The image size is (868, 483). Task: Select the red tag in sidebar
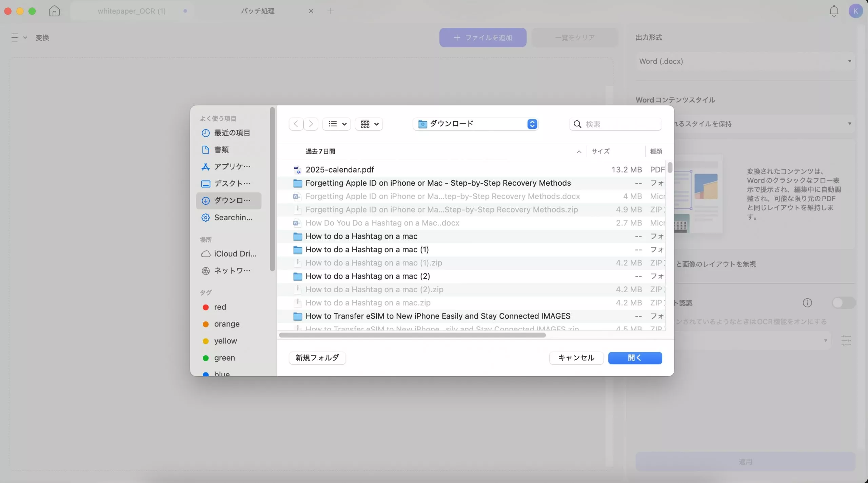tap(220, 307)
